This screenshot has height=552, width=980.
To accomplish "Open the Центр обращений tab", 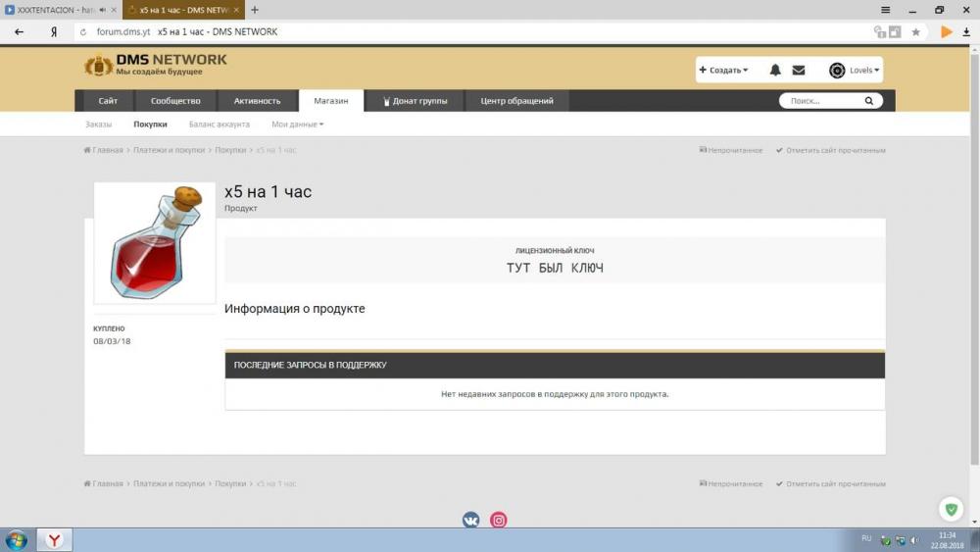I will tap(516, 101).
